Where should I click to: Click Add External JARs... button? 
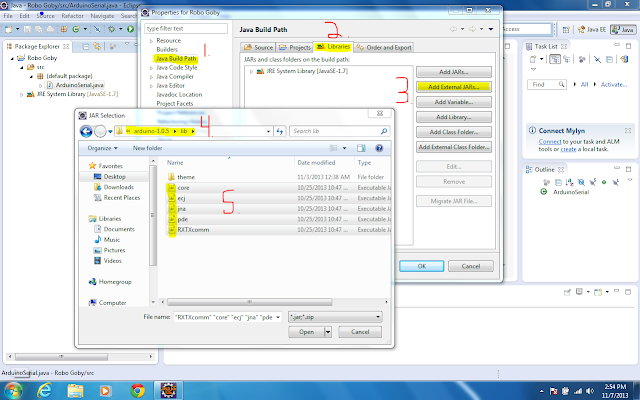click(453, 87)
